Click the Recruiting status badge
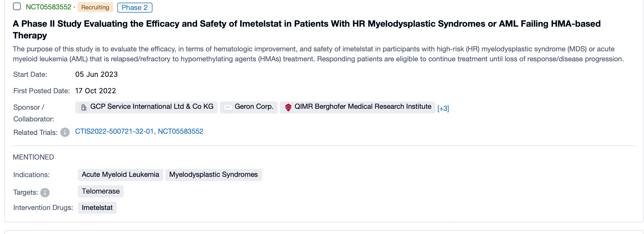Screen dimensions: 644x234 click(x=95, y=7)
